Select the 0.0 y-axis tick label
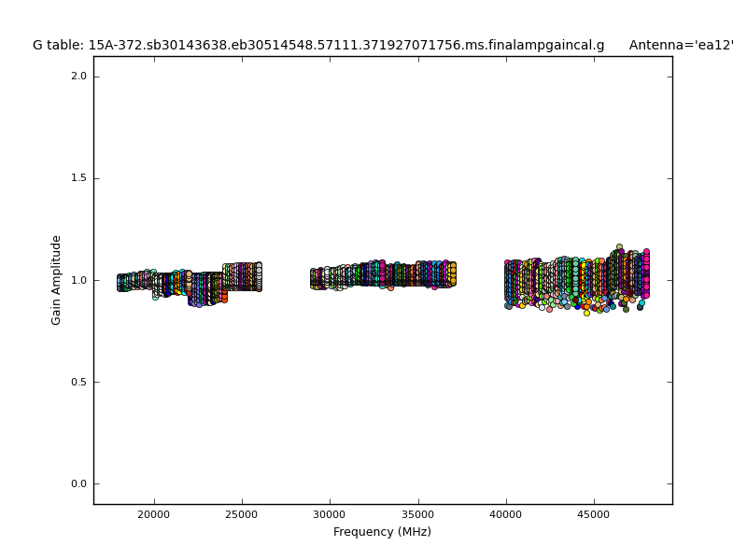This screenshot has width=747, height=560. coord(78,483)
